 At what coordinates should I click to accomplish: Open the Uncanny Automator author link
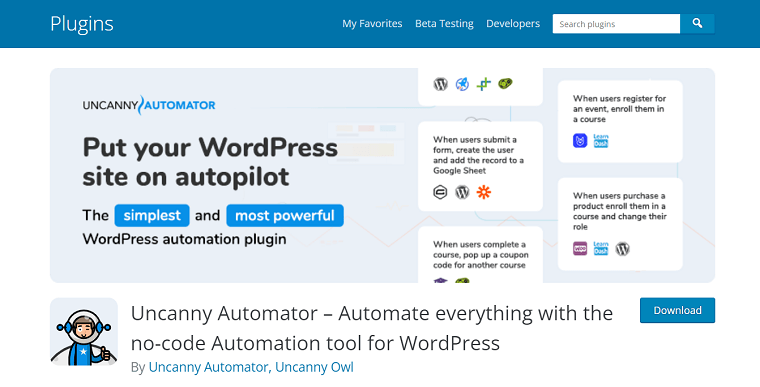click(208, 367)
